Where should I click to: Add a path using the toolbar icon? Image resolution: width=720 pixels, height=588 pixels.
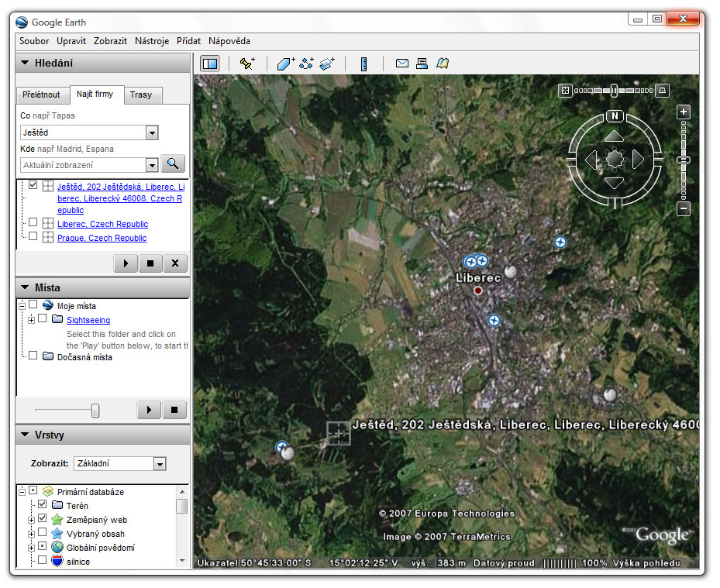pos(306,64)
